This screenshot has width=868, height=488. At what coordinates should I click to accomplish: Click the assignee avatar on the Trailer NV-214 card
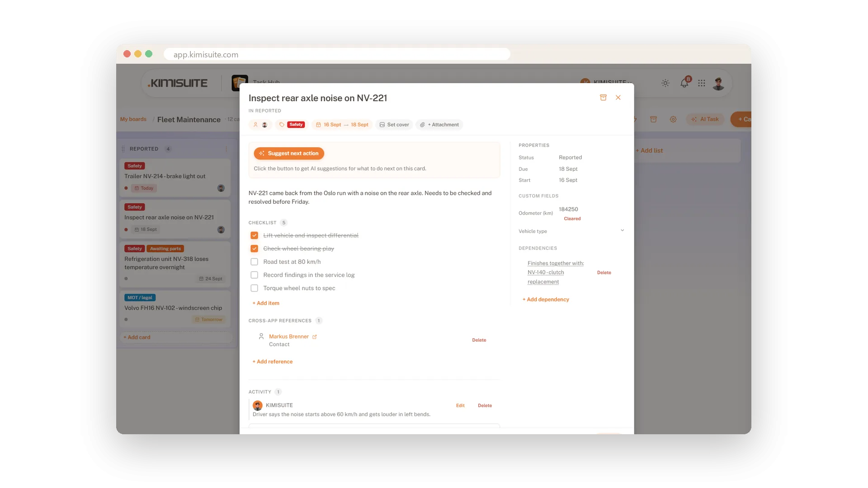coord(221,188)
